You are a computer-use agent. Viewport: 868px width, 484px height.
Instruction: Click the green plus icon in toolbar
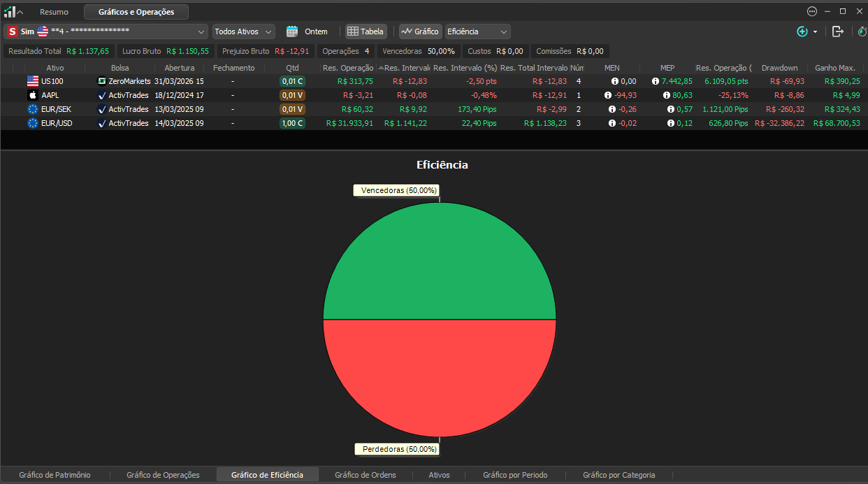pyautogui.click(x=802, y=31)
